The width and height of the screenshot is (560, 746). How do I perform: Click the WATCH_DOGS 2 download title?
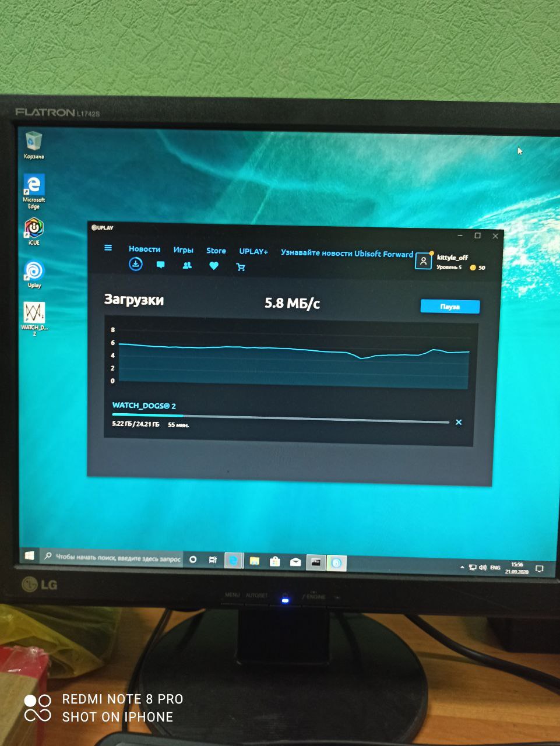click(x=144, y=406)
